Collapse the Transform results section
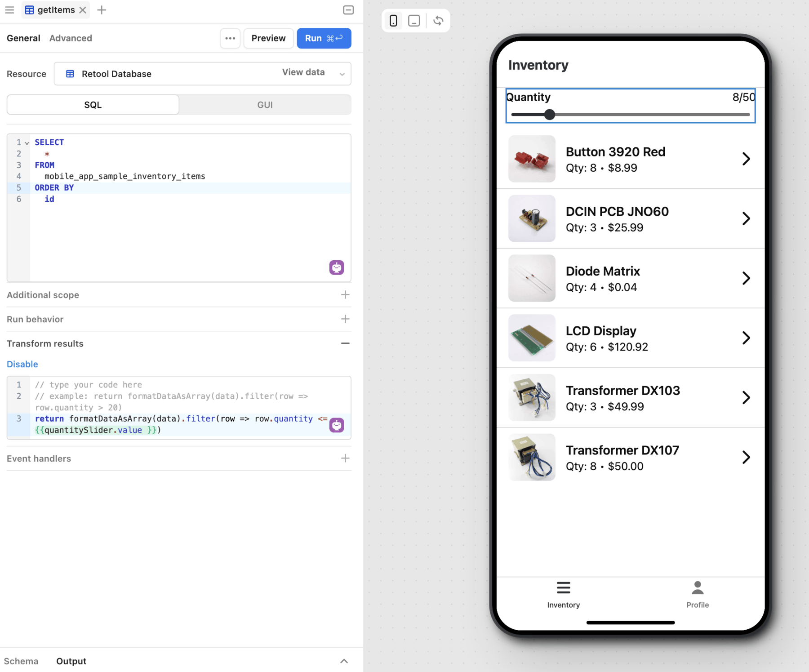 coord(345,343)
